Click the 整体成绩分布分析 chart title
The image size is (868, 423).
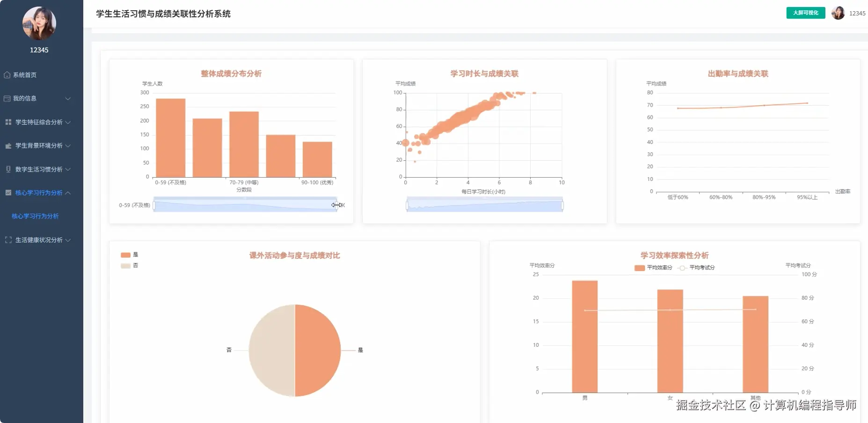(231, 73)
